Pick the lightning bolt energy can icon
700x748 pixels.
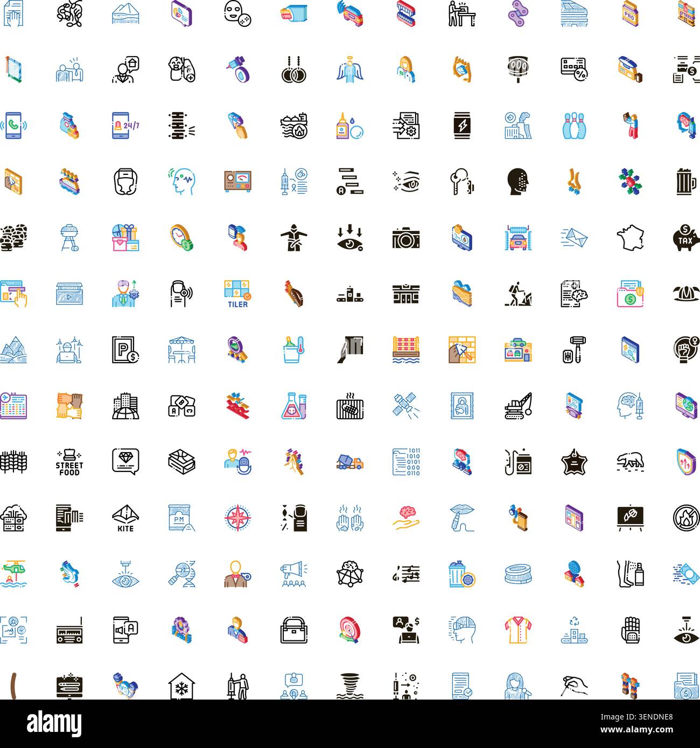click(462, 126)
